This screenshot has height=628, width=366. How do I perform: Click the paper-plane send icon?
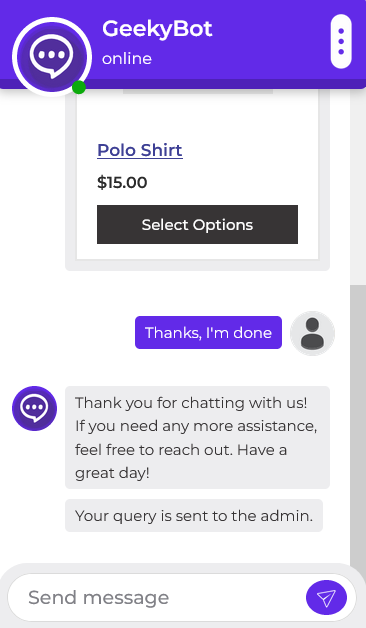click(326, 597)
